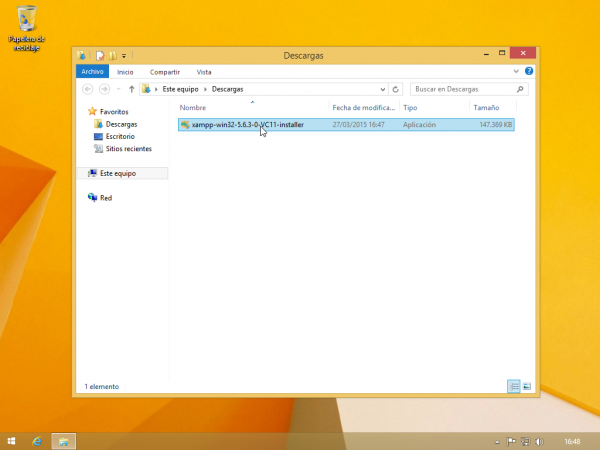The image size is (600, 450).
Task: Switch to Large icons view in status bar
Action: [x=527, y=386]
